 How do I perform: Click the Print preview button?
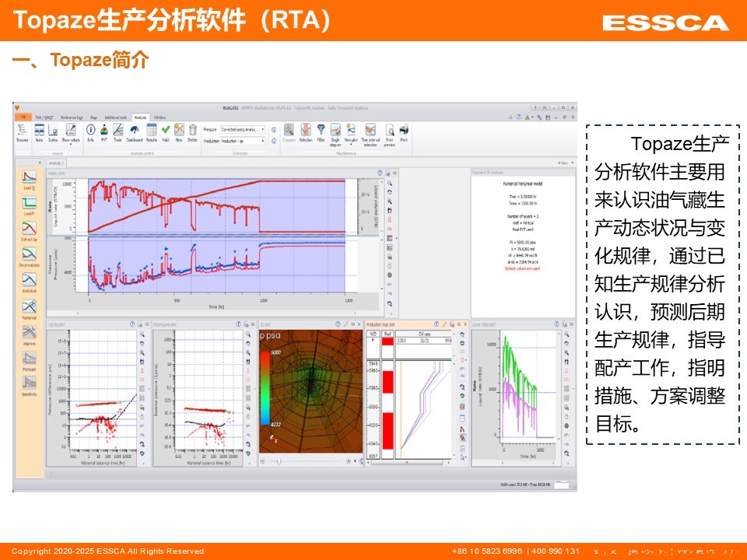[x=389, y=131]
